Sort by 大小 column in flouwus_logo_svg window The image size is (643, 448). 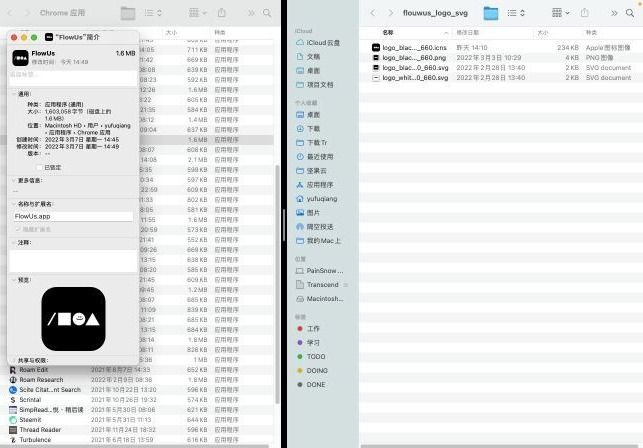(x=543, y=32)
